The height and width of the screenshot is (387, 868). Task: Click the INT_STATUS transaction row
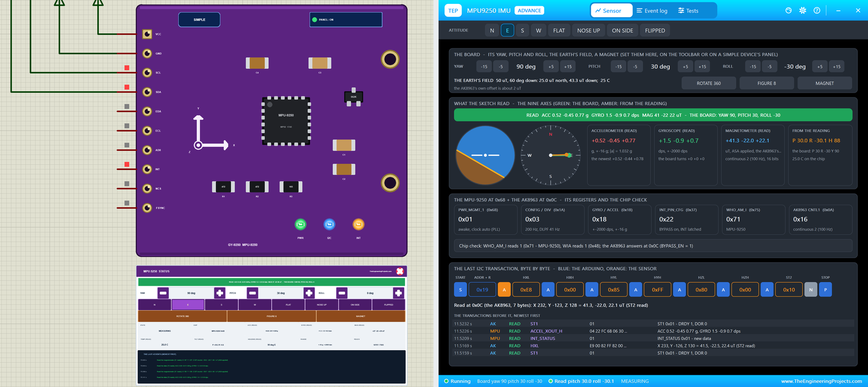click(x=653, y=338)
